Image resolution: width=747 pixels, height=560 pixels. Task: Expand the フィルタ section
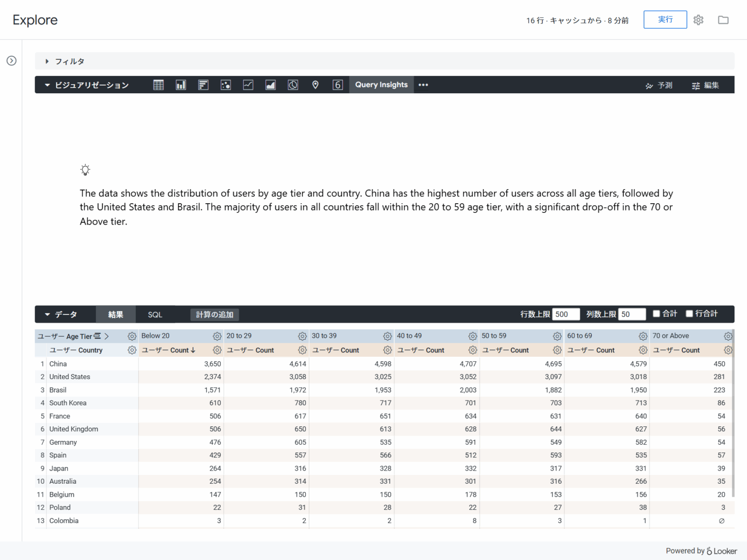pos(47,61)
